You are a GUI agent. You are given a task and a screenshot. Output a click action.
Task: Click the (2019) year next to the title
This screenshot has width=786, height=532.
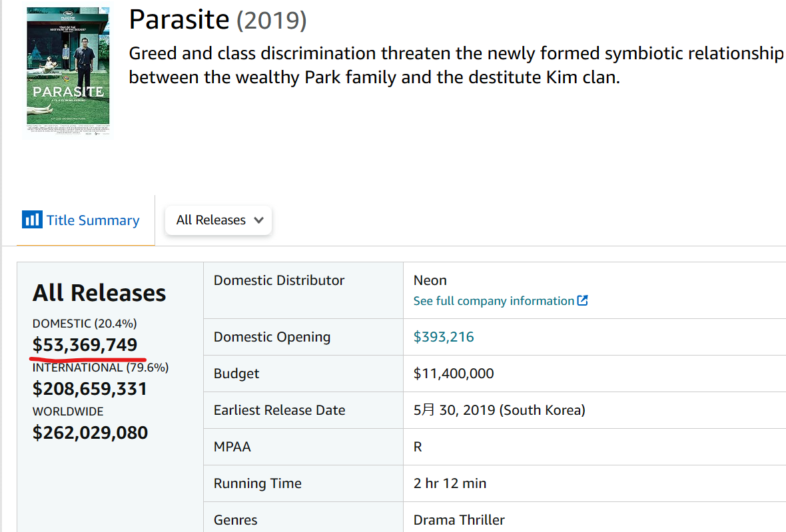[x=272, y=21]
